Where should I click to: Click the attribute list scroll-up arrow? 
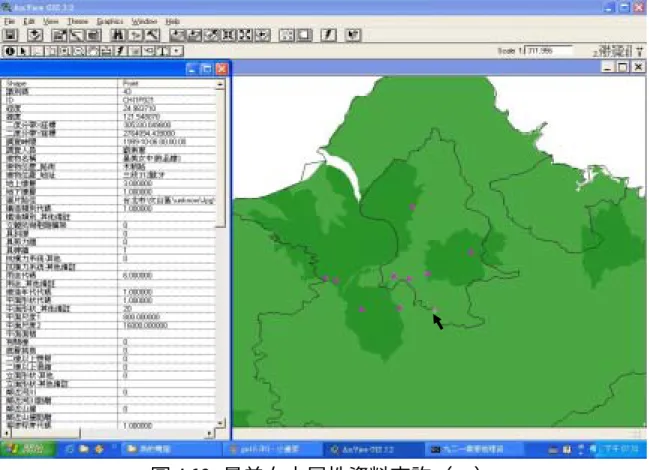tap(220, 84)
